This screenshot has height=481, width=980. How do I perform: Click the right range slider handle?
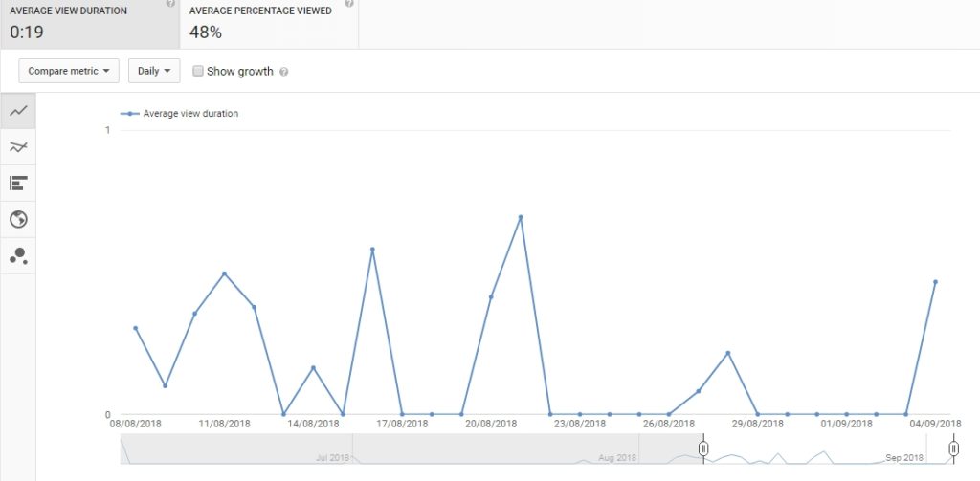tap(954, 448)
